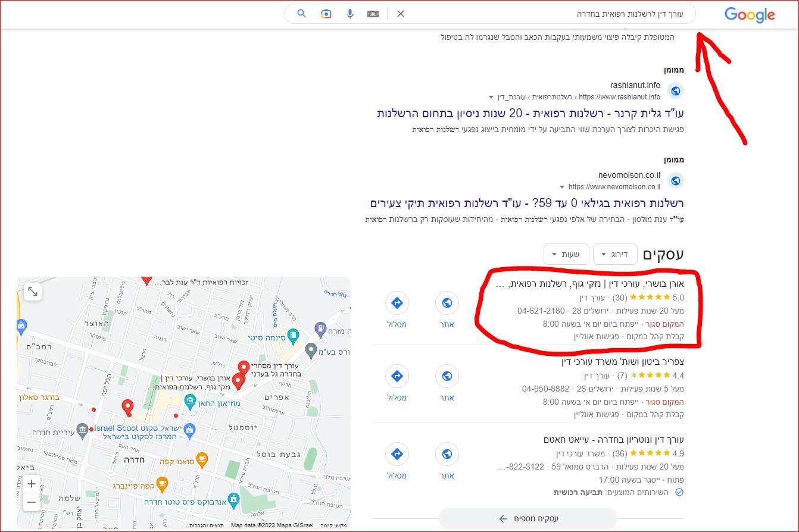Viewport: 799px width, 532px height.
Task: Open the דירוג rating filter dropdown
Action: [614, 254]
